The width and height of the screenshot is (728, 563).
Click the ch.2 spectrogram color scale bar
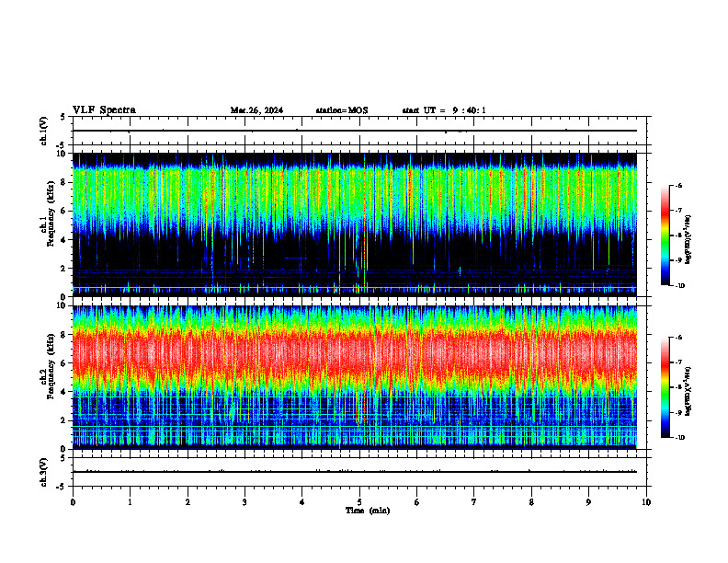[665, 387]
